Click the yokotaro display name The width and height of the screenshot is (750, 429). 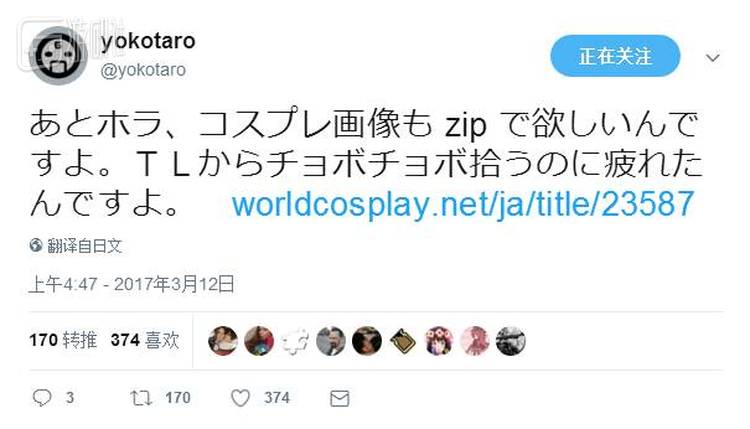pyautogui.click(x=148, y=41)
